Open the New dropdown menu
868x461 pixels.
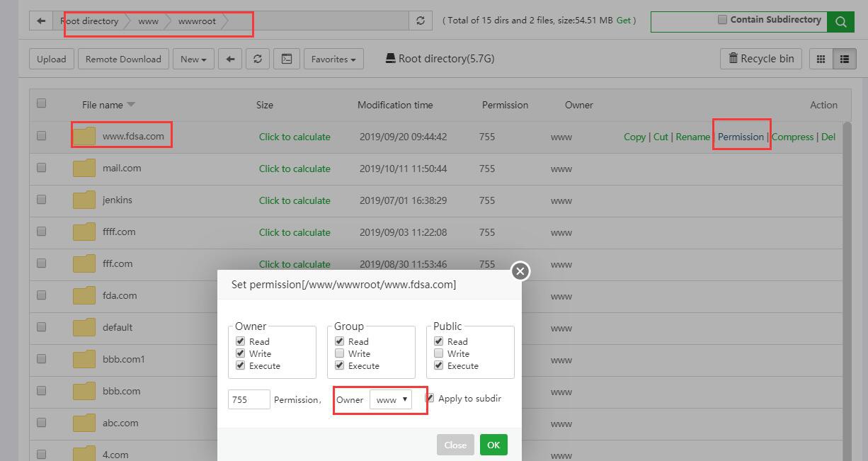tap(193, 59)
